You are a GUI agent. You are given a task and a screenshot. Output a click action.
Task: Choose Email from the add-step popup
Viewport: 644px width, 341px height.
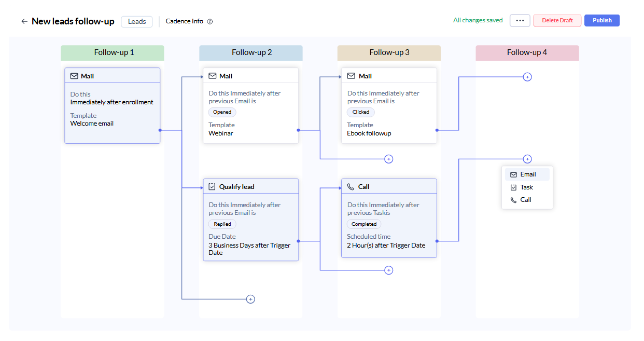[x=527, y=174]
